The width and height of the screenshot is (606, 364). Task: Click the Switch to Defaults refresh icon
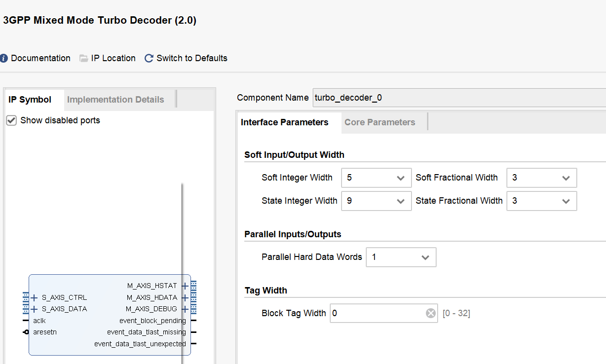149,58
